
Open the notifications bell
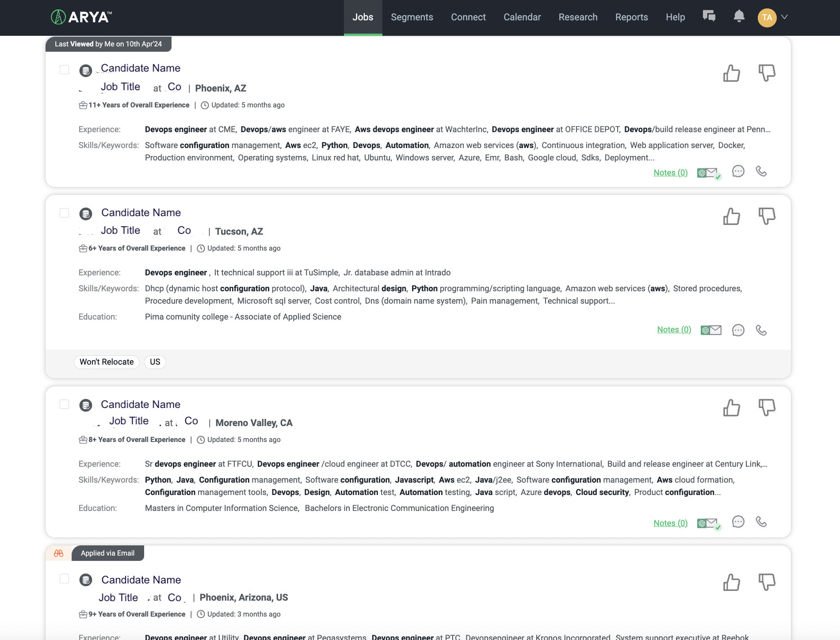(x=739, y=17)
